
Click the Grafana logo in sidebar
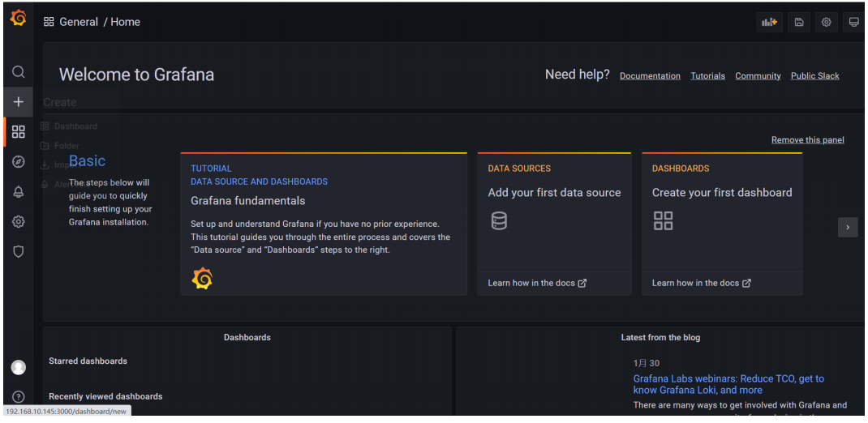point(19,18)
